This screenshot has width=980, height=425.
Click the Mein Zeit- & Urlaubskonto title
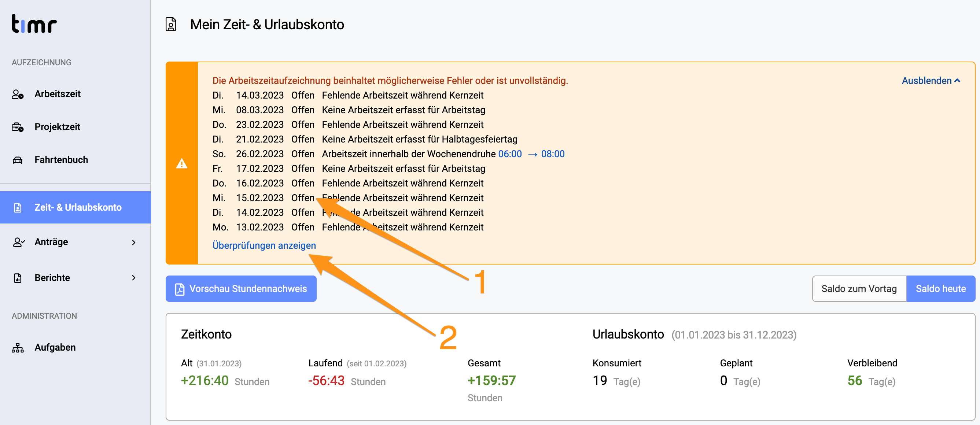267,24
